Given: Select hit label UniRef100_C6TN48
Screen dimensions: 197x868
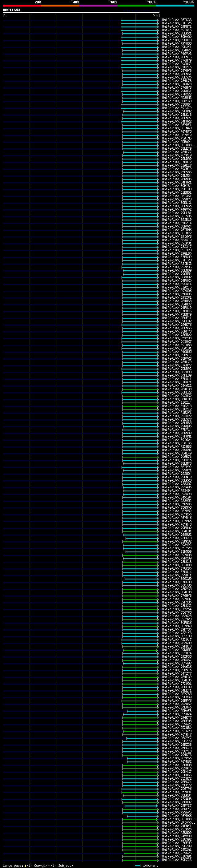Looking at the screenshot, I should coord(177,128).
